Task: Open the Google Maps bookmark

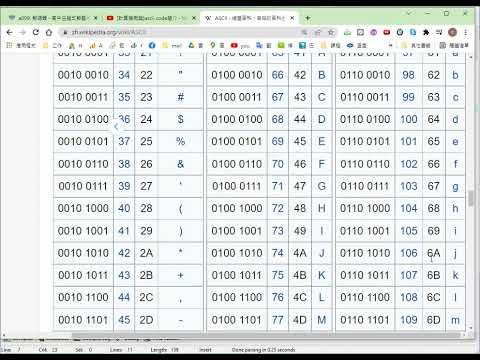Action: [217, 45]
